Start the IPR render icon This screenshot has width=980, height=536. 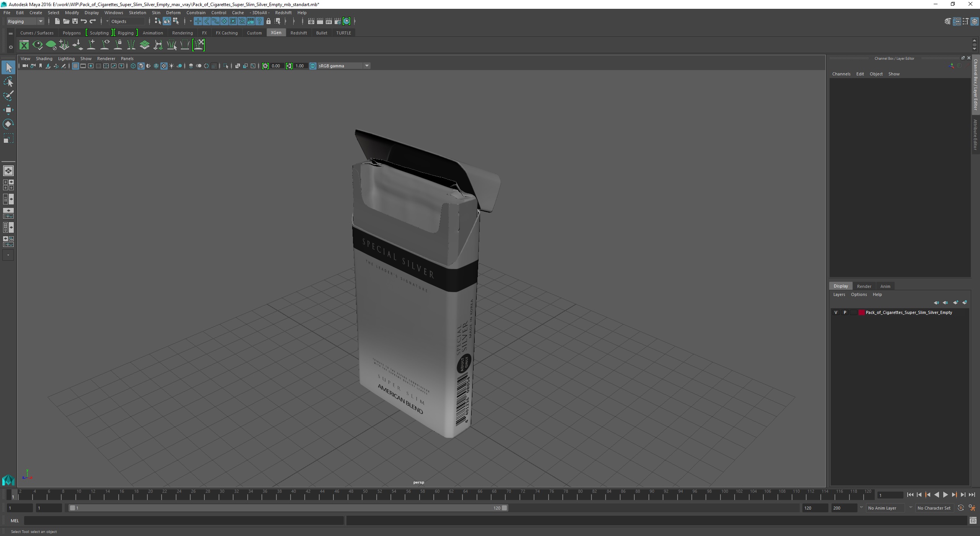[328, 21]
